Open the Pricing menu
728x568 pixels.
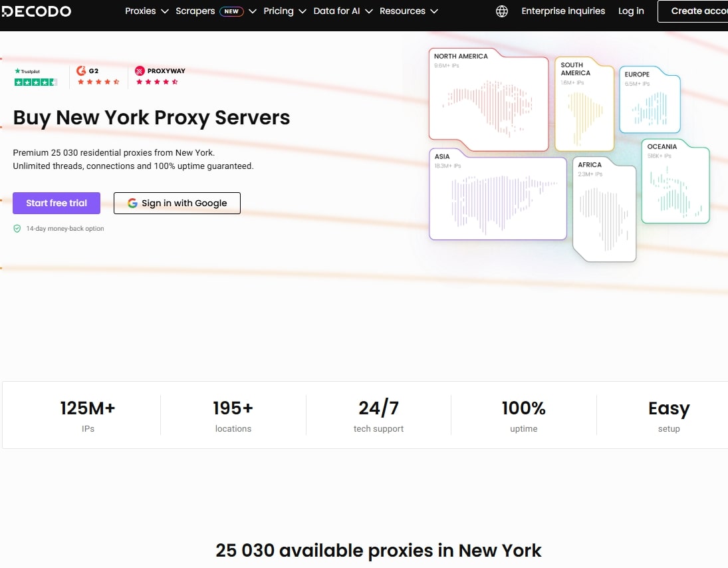(x=279, y=11)
